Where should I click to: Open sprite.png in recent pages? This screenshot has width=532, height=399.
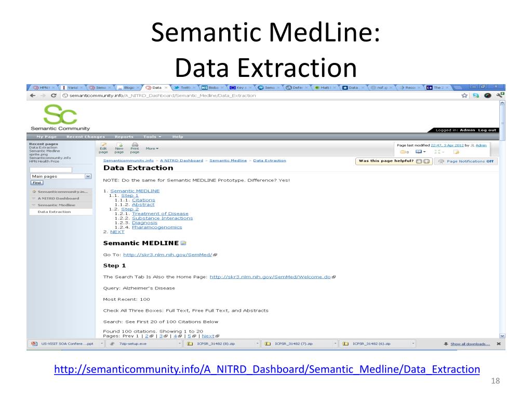click(38, 154)
